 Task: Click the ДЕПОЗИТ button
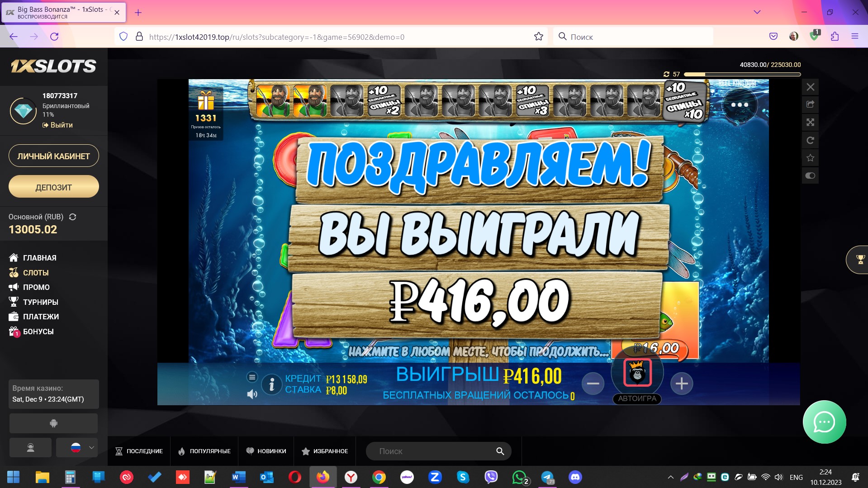pos(54,187)
